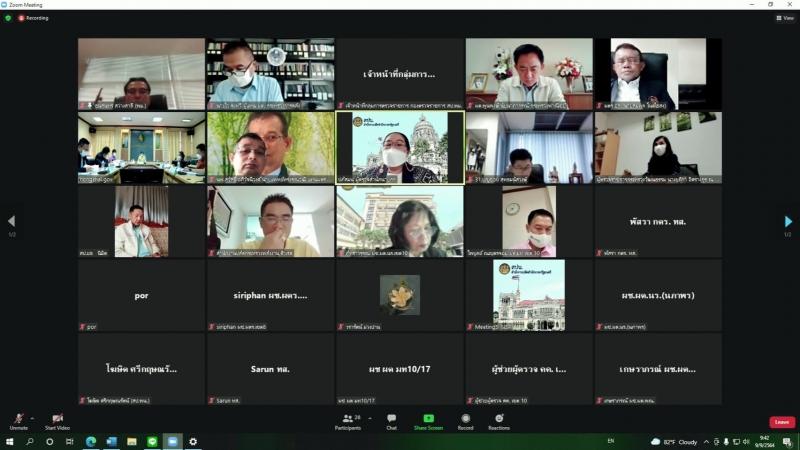This screenshot has height=450, width=800.
Task: Open the Reactions menu
Action: (x=499, y=422)
